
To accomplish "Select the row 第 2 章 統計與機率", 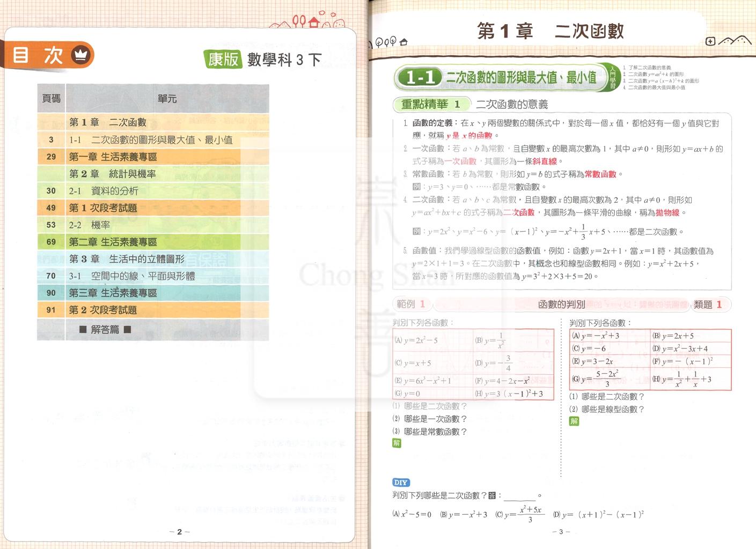I will [x=153, y=174].
